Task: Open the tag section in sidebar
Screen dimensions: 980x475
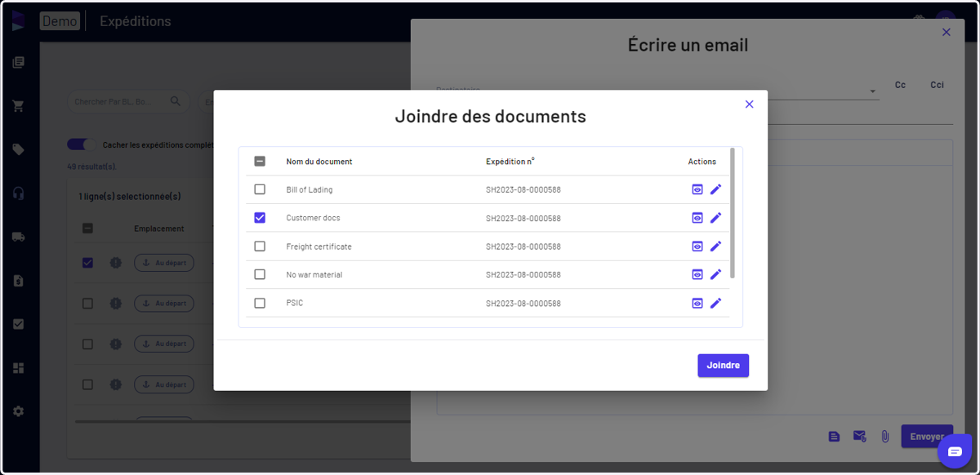Action: click(18, 149)
